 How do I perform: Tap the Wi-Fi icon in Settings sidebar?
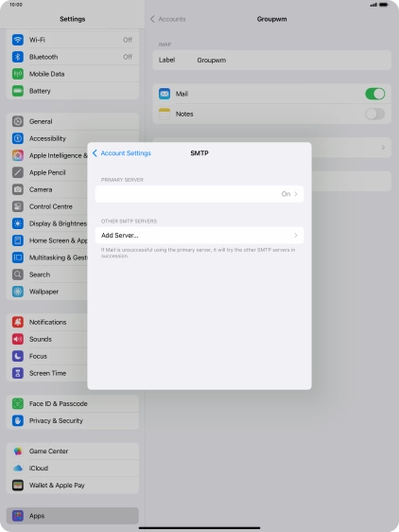18,40
